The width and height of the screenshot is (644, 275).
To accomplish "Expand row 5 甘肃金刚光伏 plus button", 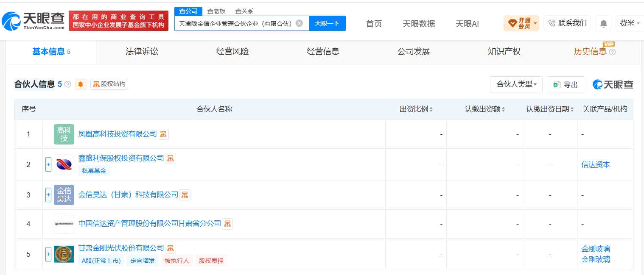I will click(x=48, y=254).
